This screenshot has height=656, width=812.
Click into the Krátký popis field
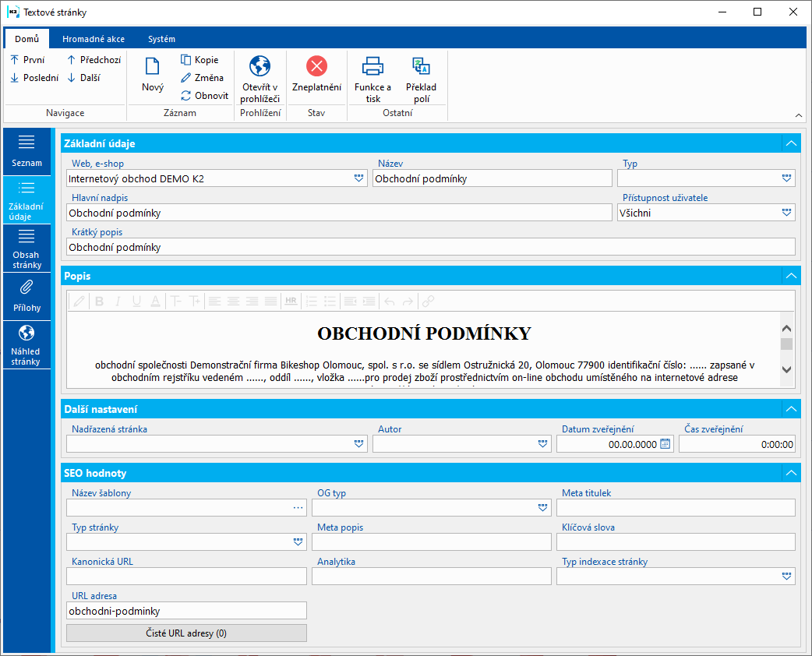click(x=431, y=247)
